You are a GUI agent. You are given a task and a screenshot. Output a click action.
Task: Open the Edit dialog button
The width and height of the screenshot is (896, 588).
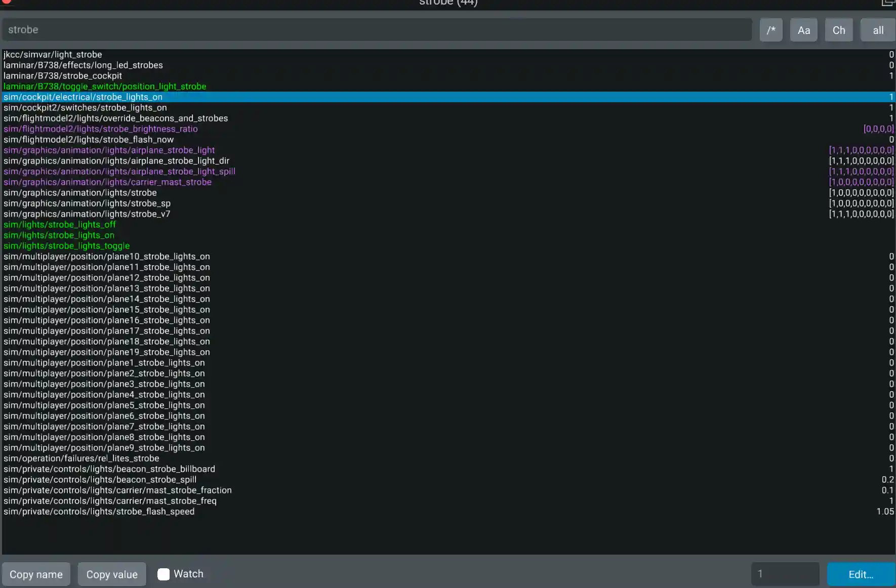[x=861, y=574]
